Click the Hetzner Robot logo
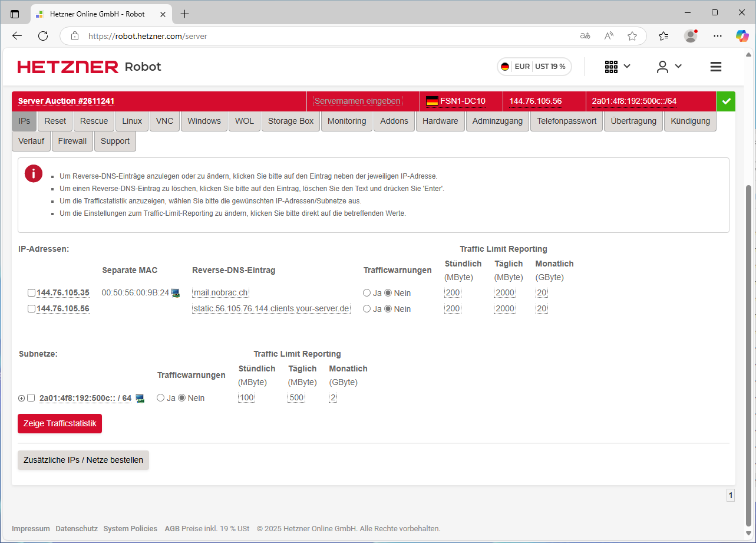The height and width of the screenshot is (543, 756). [89, 67]
